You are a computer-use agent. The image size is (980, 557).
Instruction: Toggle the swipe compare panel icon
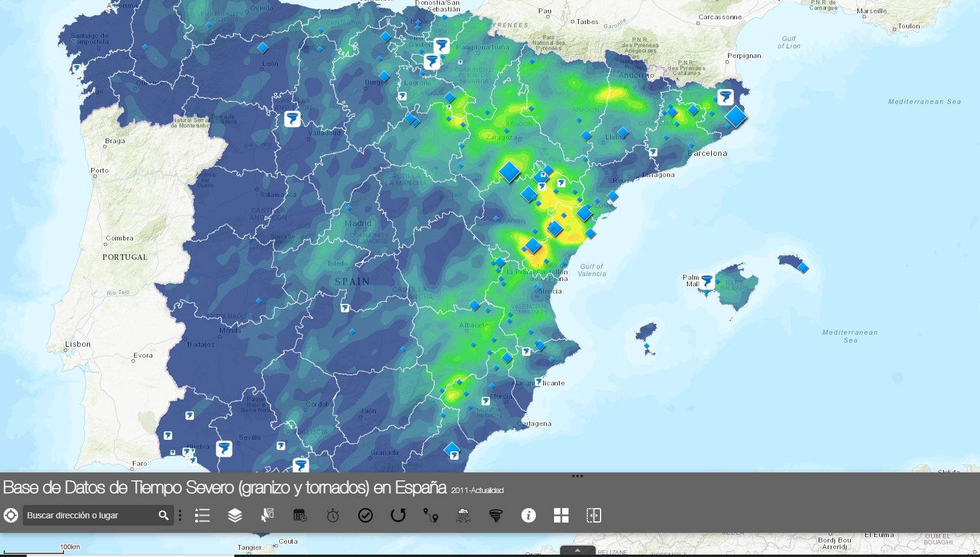click(594, 515)
